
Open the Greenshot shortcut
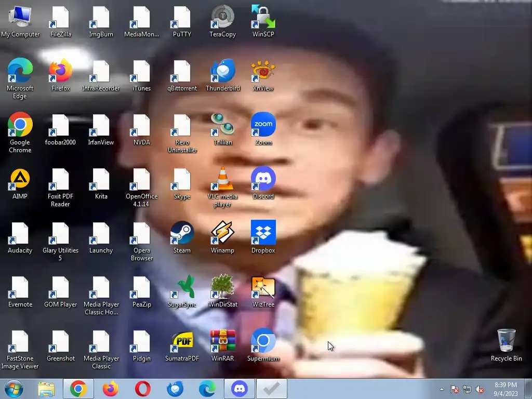tap(60, 345)
